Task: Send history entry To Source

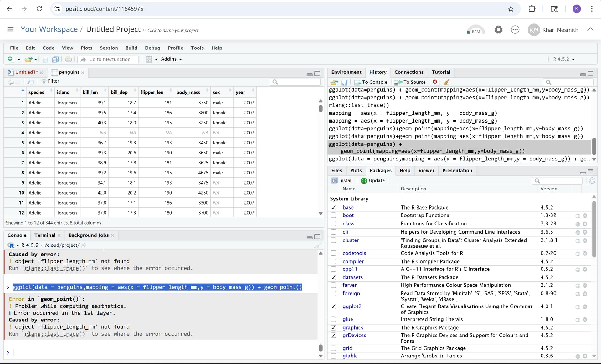Action: [410, 82]
